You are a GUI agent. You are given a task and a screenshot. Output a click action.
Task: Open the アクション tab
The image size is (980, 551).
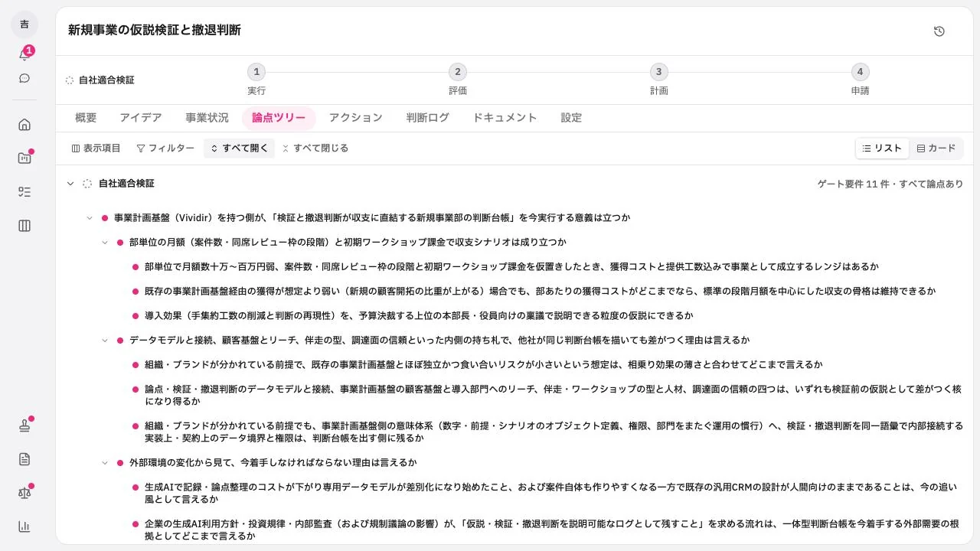355,118
